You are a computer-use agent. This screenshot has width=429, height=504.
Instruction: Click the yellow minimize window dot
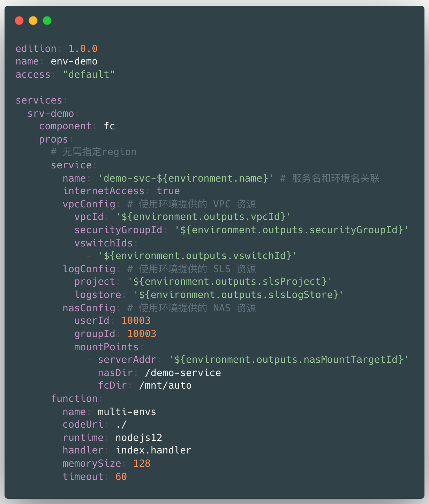click(x=33, y=21)
